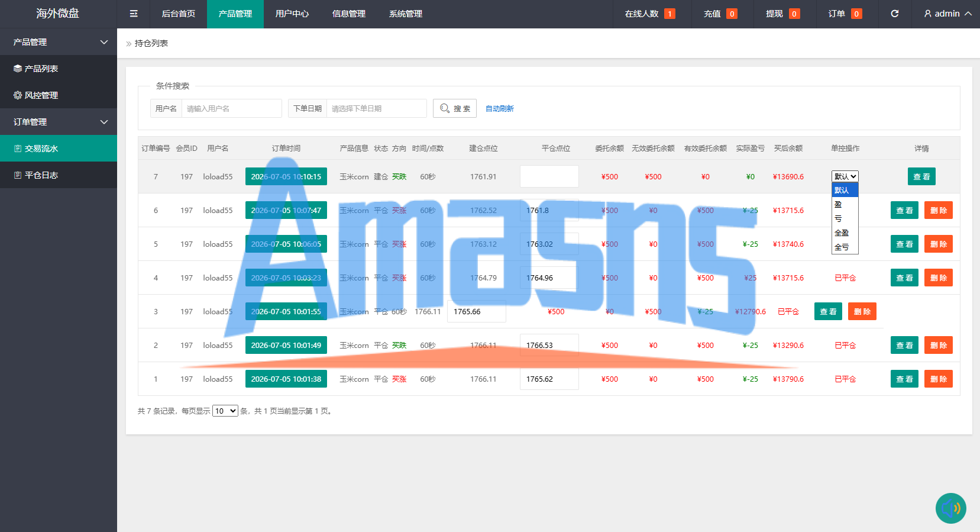Choose 全盈 in the open dropdown list

[x=845, y=233]
